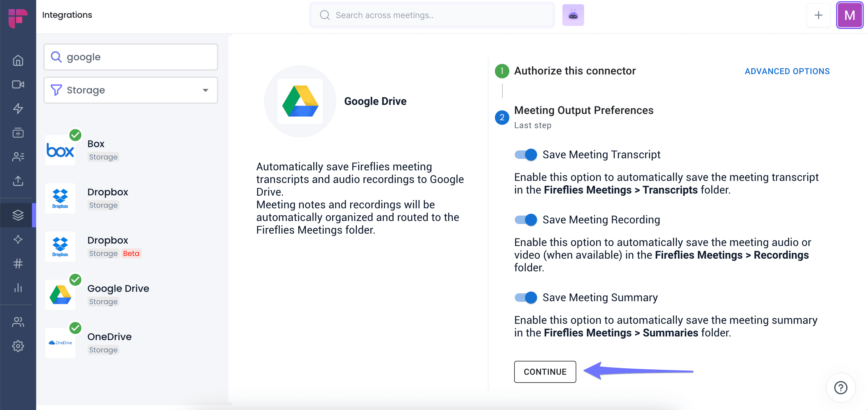Image resolution: width=868 pixels, height=410 pixels.
Task: Click the sparkle apps sidebar icon
Action: point(18,239)
